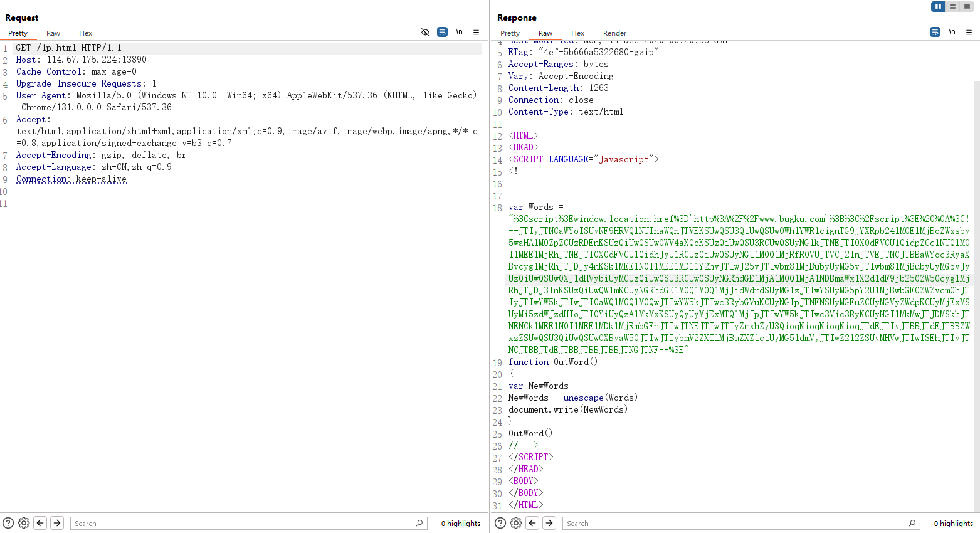The image size is (980, 533).
Task: Switch Request view to Hex tab
Action: coord(85,33)
